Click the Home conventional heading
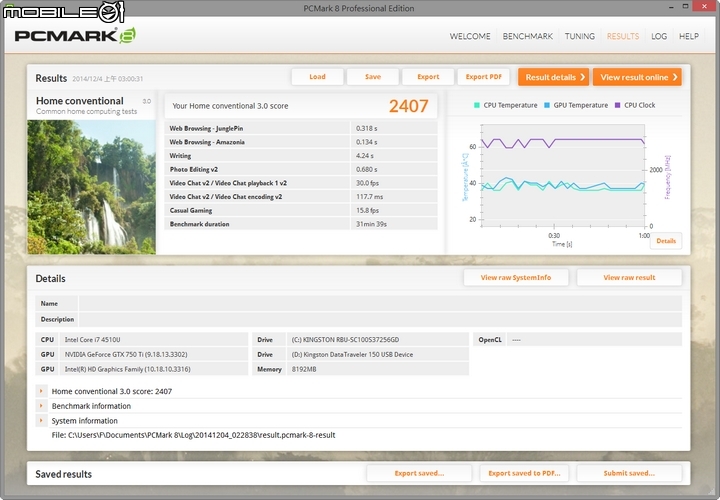Screen dimensions: 720x500 point(79,101)
